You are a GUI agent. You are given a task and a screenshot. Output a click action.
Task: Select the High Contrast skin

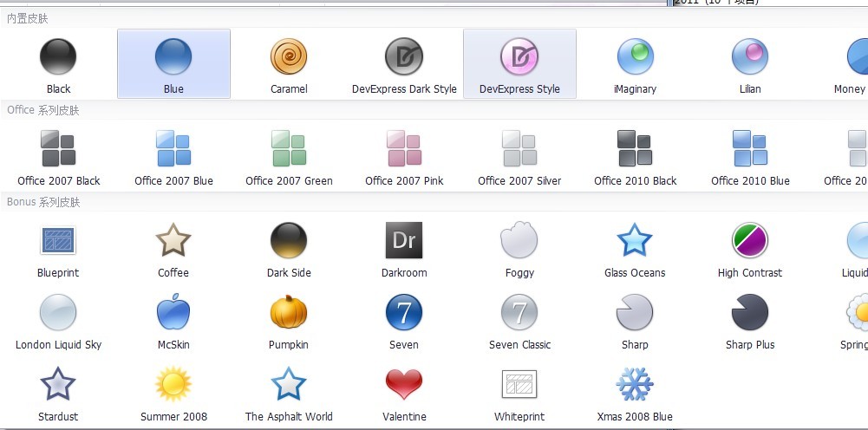750,240
